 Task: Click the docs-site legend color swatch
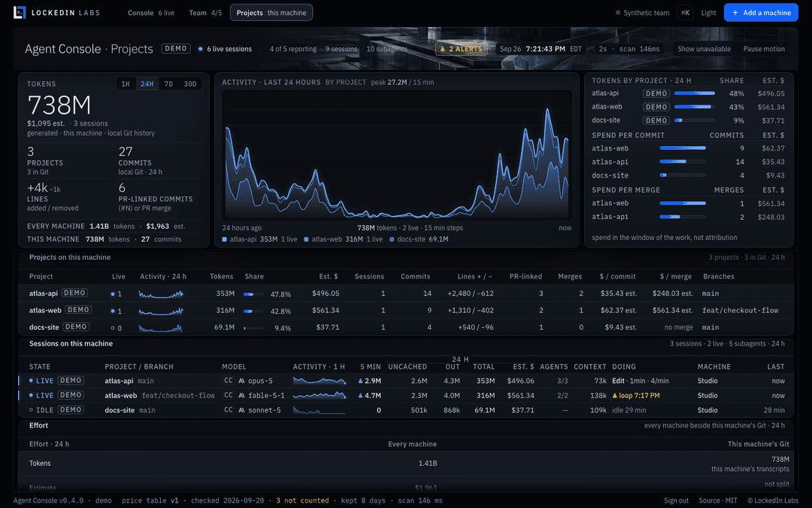392,239
